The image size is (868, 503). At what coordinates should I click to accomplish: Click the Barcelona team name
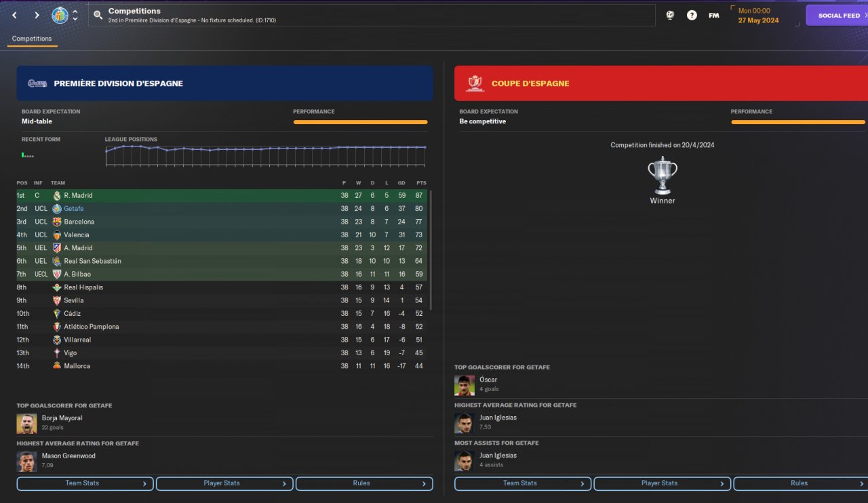(x=79, y=222)
